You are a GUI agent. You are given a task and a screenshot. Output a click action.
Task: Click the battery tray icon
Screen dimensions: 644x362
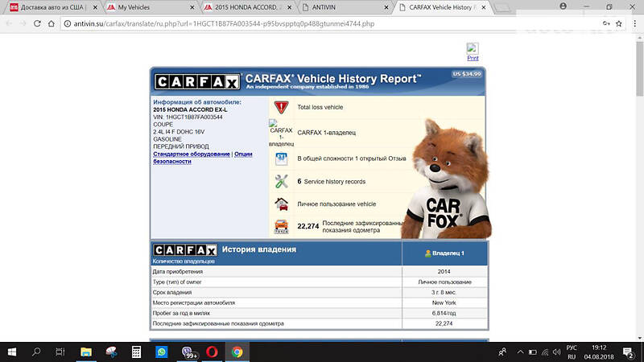[533, 352]
